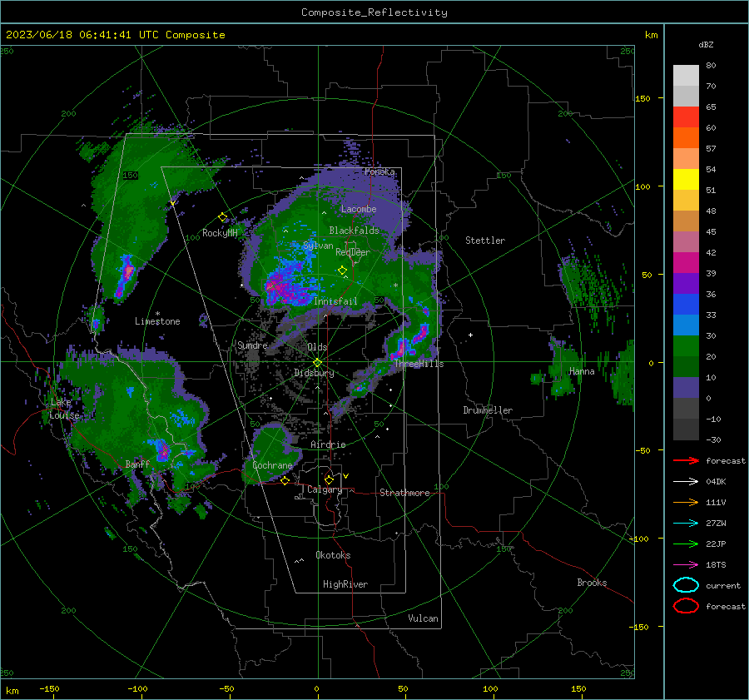This screenshot has width=749, height=700.
Task: Click the yellow km label at bottom left
Action: click(x=12, y=691)
